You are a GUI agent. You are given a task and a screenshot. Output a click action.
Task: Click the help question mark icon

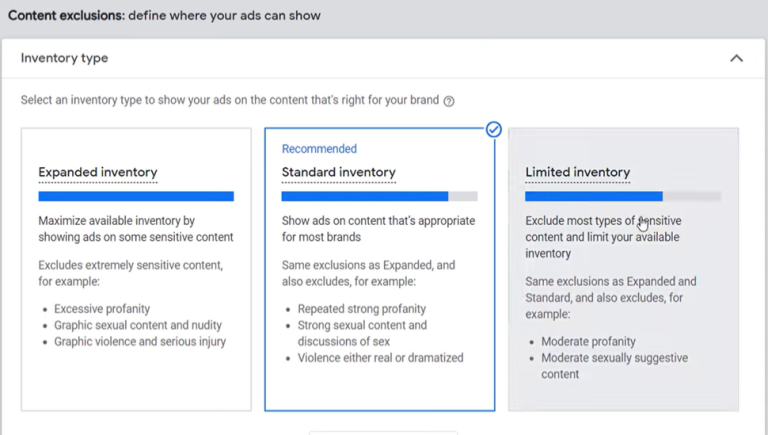point(449,101)
